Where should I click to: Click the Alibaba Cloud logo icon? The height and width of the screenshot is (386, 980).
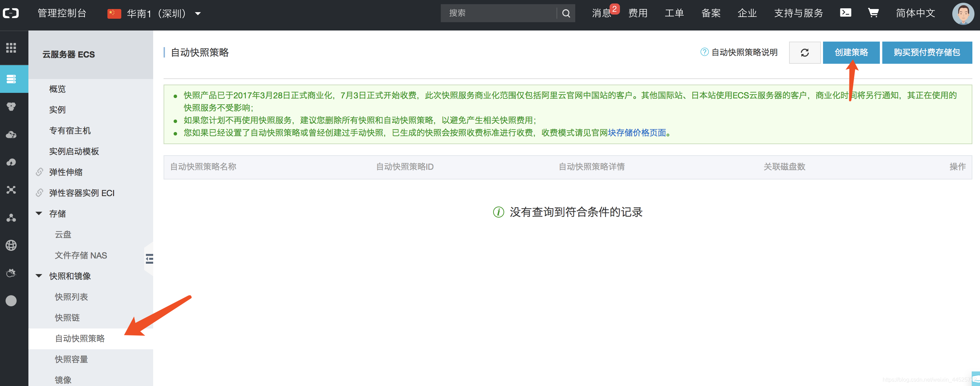(x=11, y=13)
